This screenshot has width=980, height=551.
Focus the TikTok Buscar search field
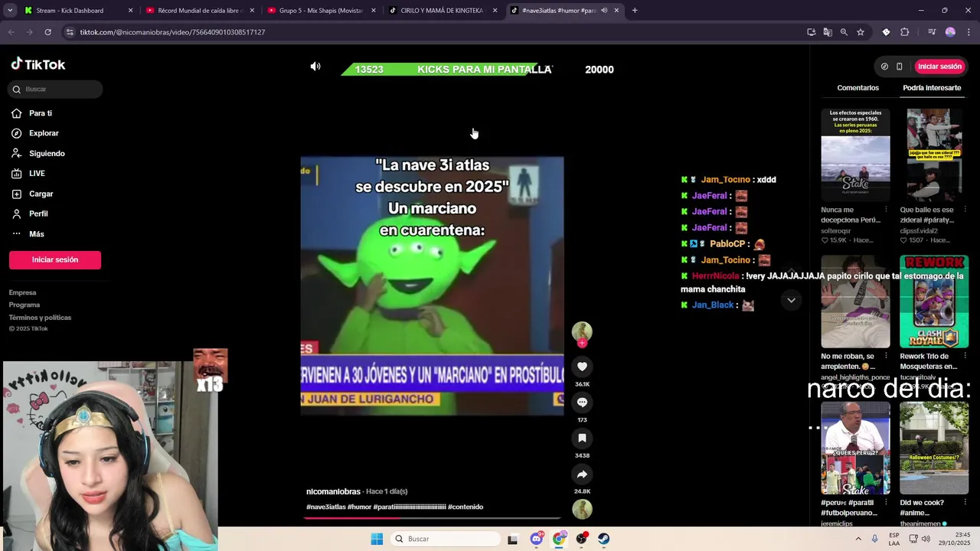(x=55, y=90)
